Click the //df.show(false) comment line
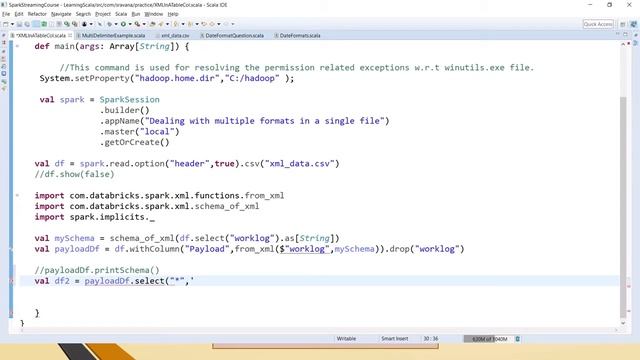The image size is (640, 360). (x=74, y=174)
